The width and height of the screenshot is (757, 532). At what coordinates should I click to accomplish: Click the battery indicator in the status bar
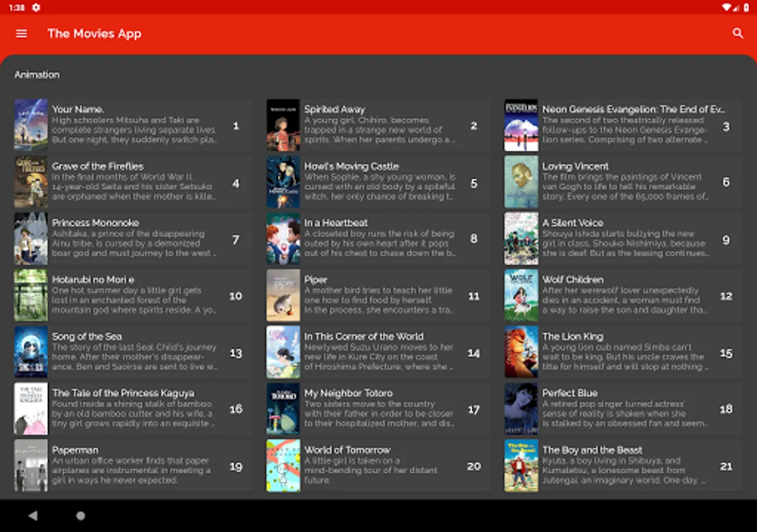click(746, 8)
